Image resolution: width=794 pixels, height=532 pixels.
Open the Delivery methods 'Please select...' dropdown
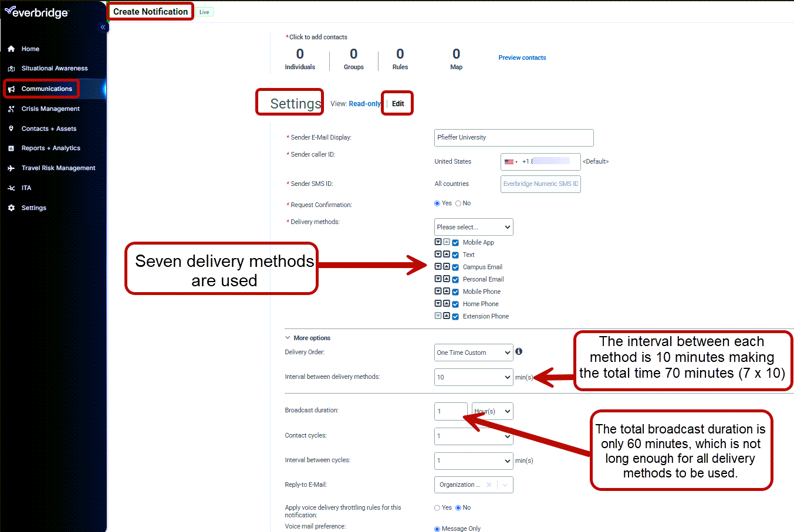[x=474, y=227]
